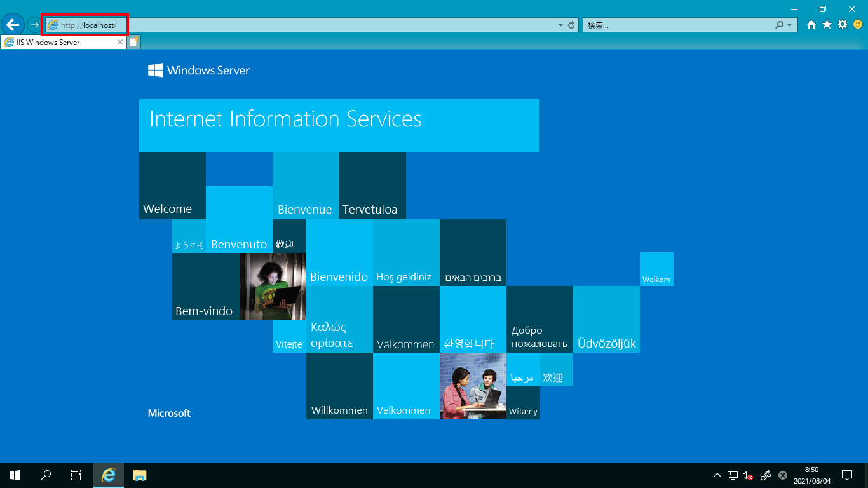Click the 歡迎 tile
The height and width of the screenshot is (488, 868).
(x=289, y=236)
